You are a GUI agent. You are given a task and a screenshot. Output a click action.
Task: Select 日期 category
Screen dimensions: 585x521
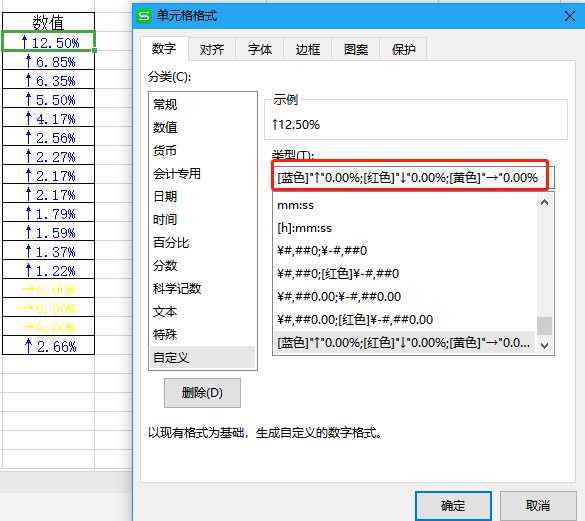pos(203,197)
